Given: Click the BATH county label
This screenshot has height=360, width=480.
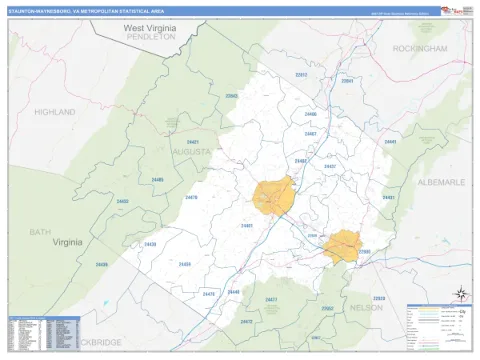Looking at the screenshot, I should (40, 232).
